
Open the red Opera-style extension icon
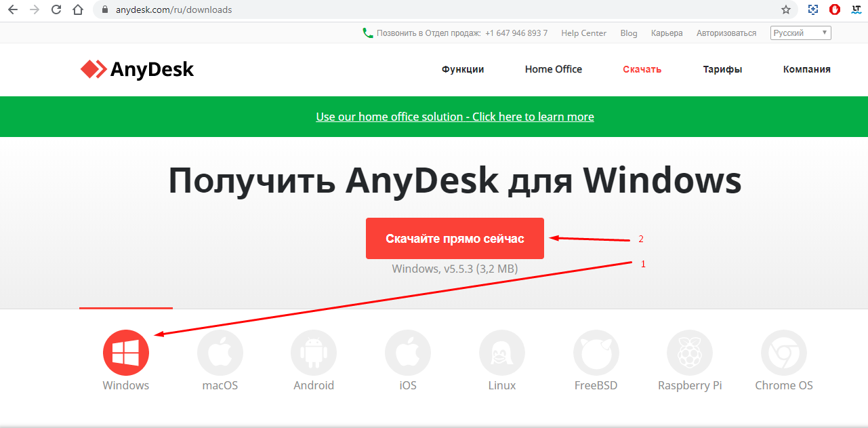835,10
